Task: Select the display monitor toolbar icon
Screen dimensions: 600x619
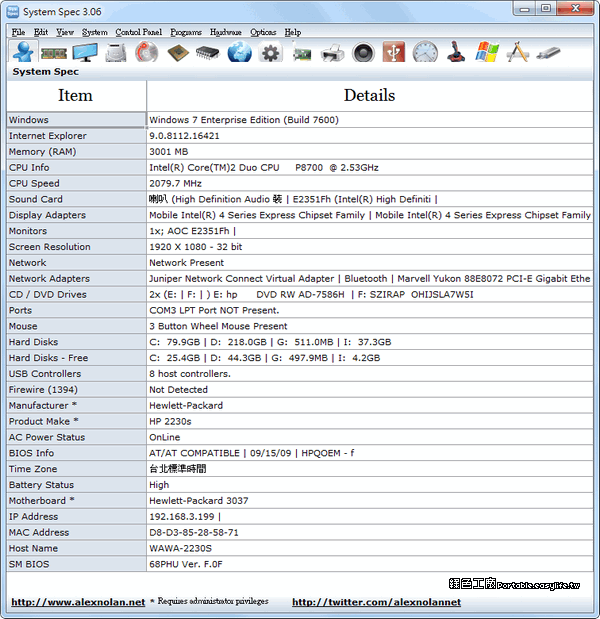Action: [85, 53]
